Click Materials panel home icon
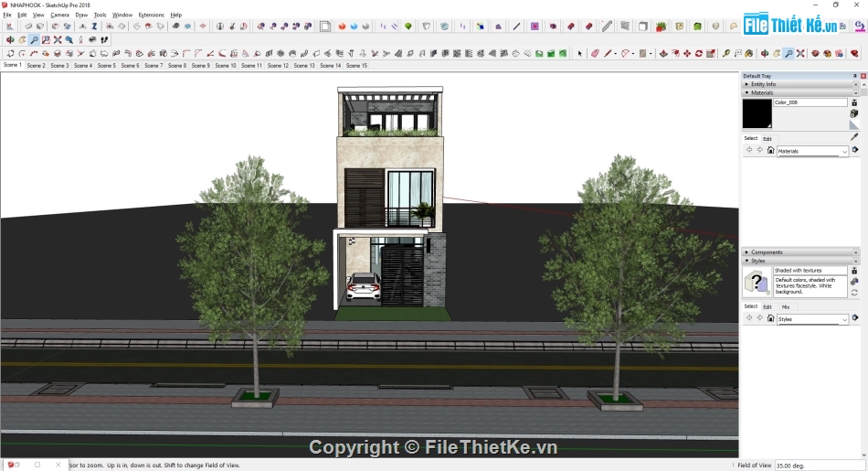The image size is (868, 471). coord(770,150)
